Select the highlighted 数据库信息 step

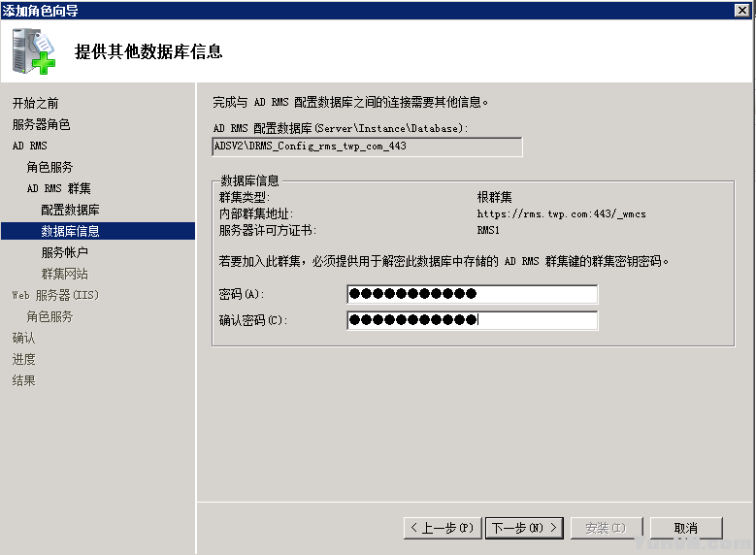click(98, 231)
